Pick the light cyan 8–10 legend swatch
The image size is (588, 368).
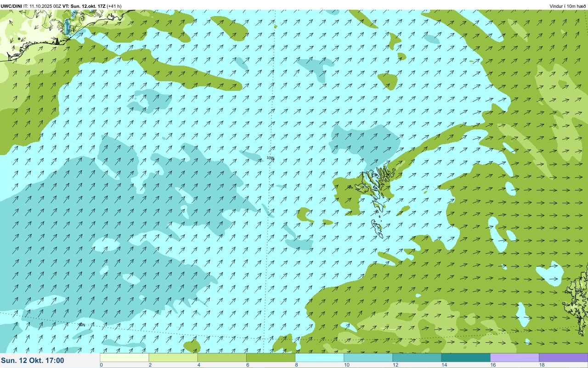coord(319,357)
